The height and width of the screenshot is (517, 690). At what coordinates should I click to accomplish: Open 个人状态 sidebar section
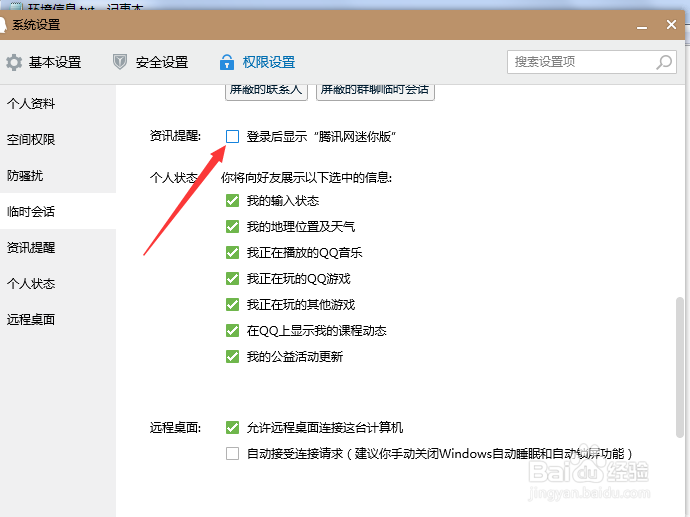[x=58, y=284]
